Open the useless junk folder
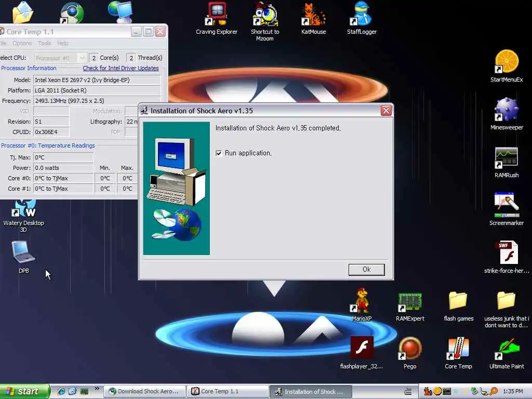532x399 pixels. point(506,310)
